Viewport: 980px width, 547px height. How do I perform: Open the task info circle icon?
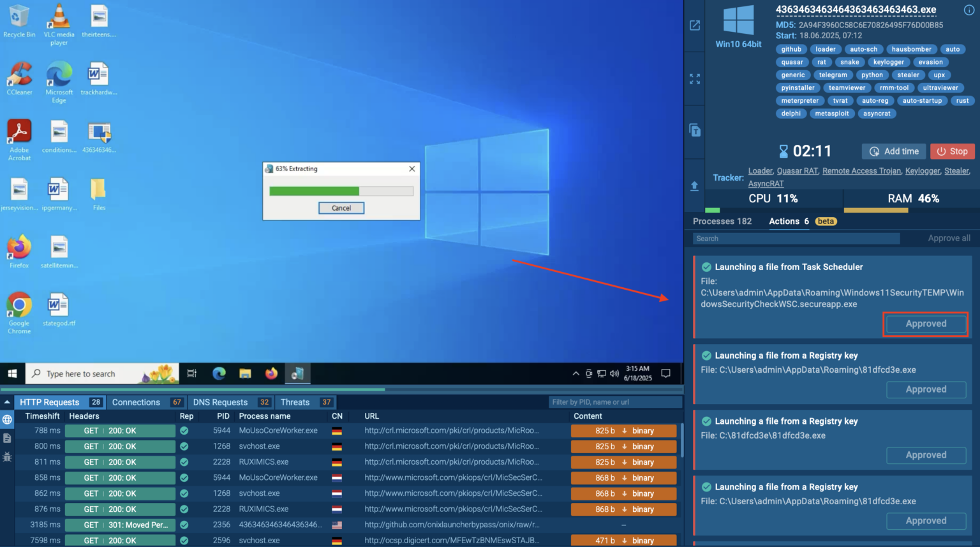click(x=969, y=10)
